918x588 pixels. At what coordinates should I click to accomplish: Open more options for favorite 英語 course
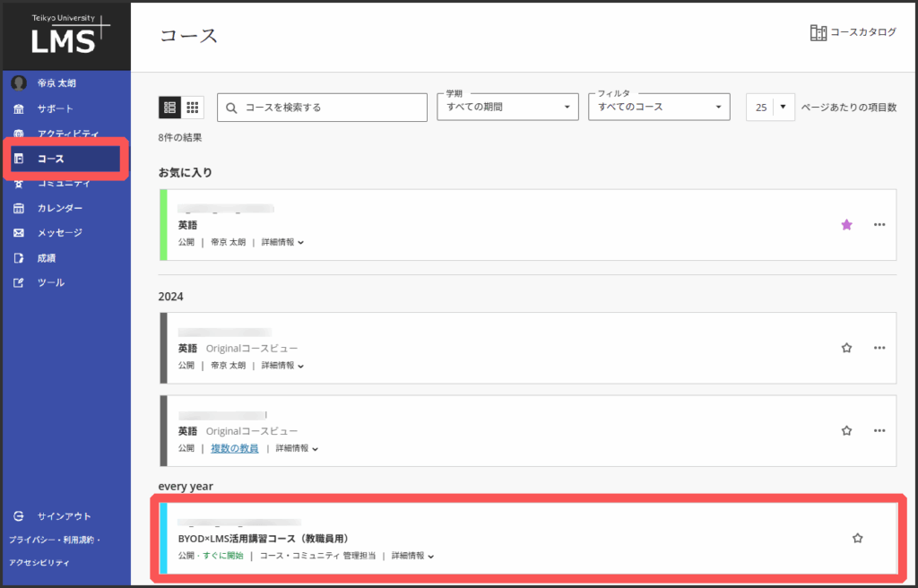879,225
